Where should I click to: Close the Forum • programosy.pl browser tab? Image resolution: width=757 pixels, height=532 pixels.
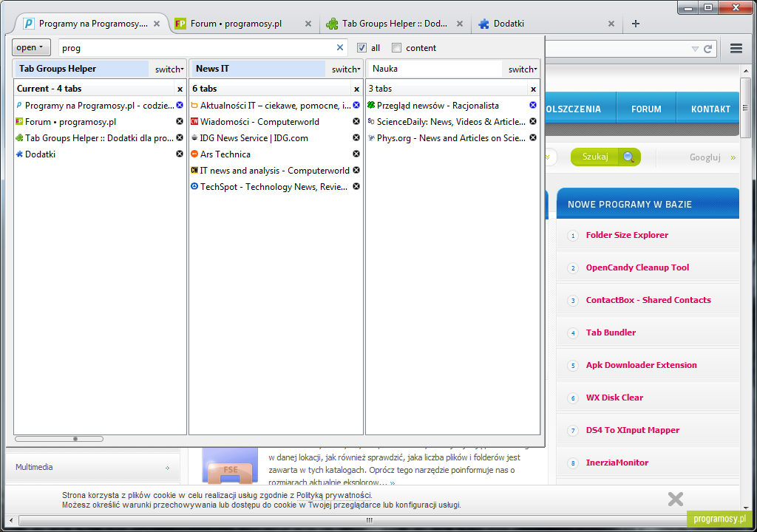(308, 24)
